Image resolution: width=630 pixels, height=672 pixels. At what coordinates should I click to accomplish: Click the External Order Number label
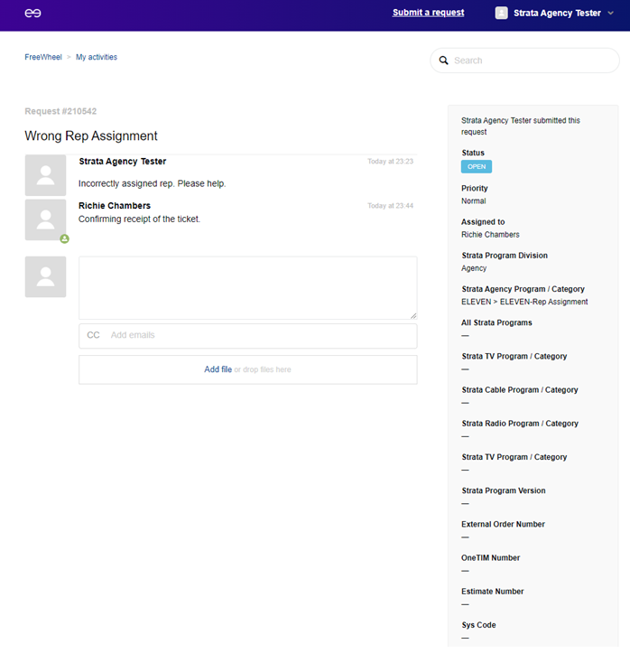pos(503,524)
